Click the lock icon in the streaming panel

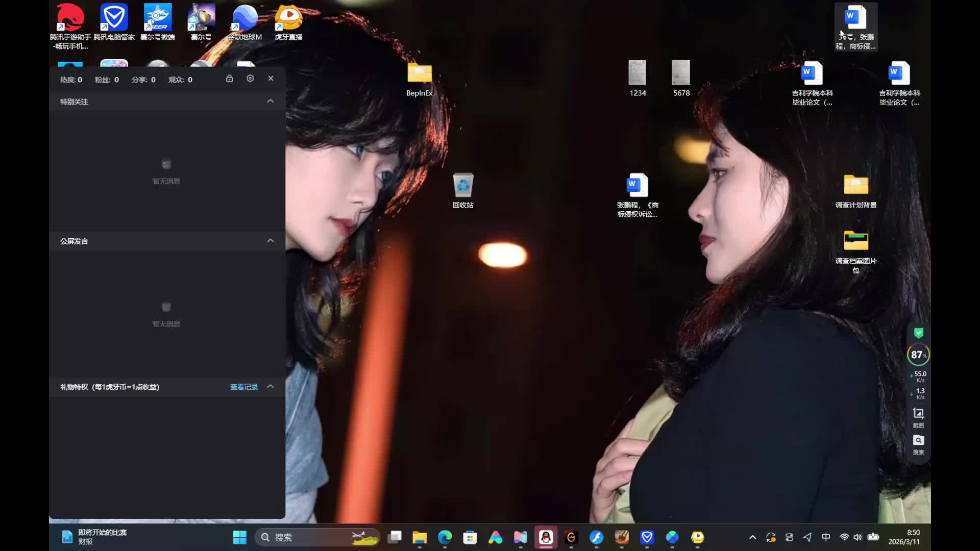tap(230, 79)
